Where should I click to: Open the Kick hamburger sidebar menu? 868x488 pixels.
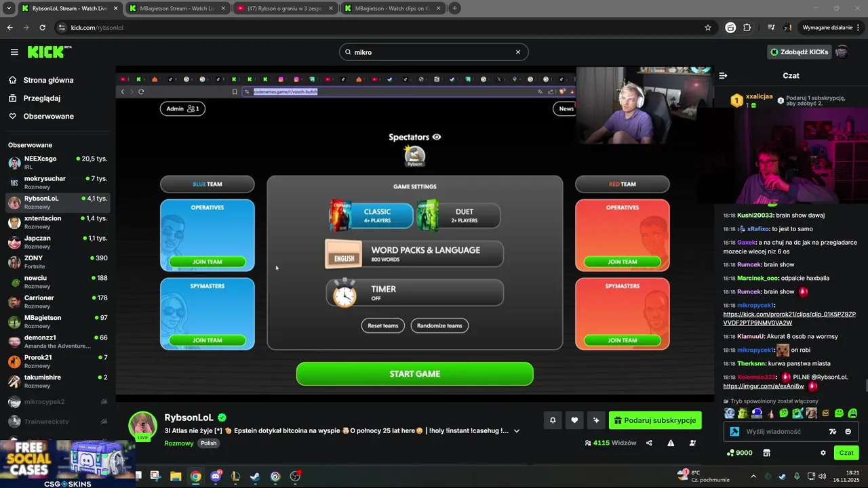click(14, 52)
